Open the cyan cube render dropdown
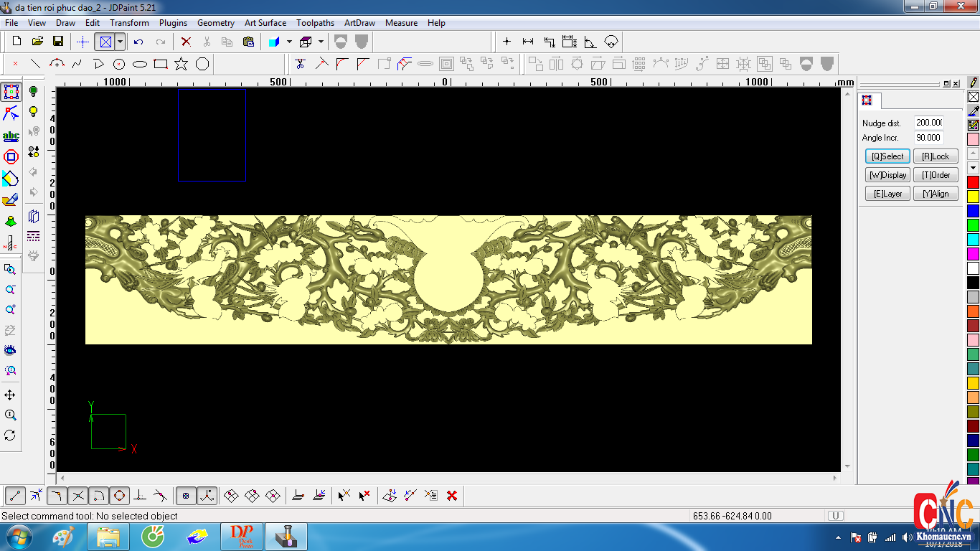This screenshot has height=551, width=980. tap(289, 42)
